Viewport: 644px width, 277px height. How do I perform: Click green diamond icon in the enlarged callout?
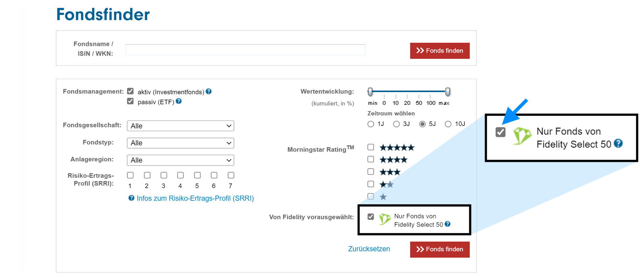coord(521,136)
